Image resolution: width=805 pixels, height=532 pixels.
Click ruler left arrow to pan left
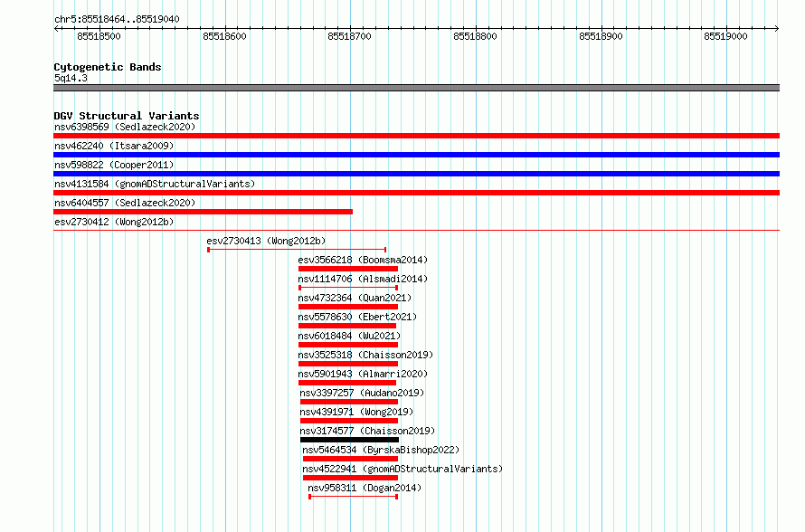point(56,29)
